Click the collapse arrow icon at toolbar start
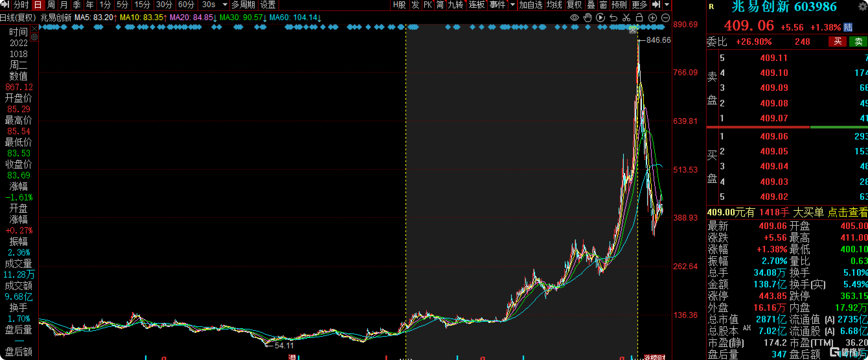The width and height of the screenshot is (868, 360). click(5, 5)
